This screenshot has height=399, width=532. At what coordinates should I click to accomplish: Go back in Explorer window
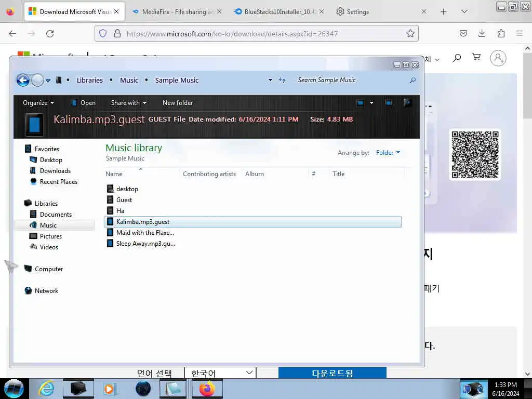click(23, 81)
